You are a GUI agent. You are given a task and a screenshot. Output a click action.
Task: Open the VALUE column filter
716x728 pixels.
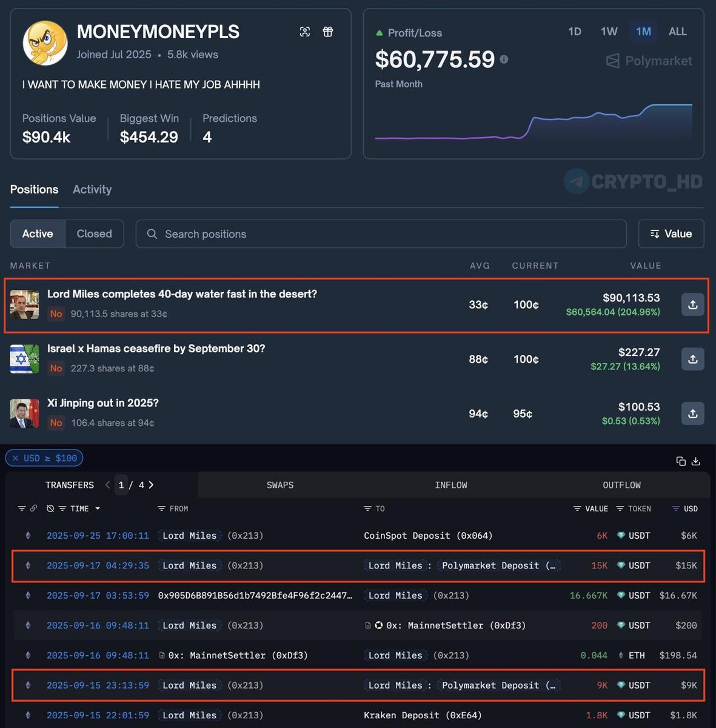click(x=577, y=508)
